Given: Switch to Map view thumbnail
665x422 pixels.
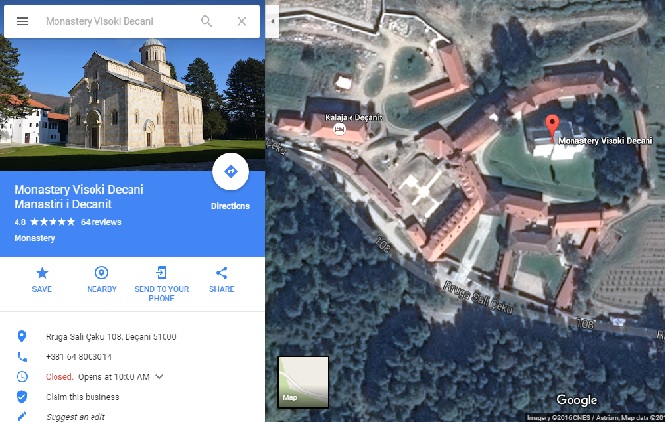Looking at the screenshot, I should 303,382.
